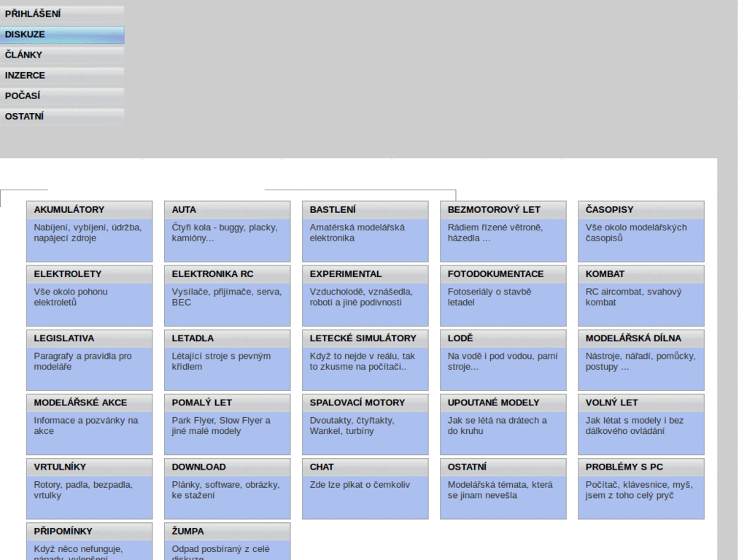
Task: Open the PŘIPOMÍNKY forum
Action: point(63,531)
